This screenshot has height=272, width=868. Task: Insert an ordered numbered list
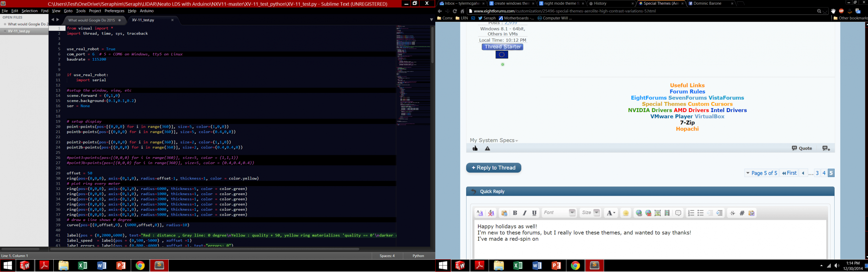tap(691, 213)
